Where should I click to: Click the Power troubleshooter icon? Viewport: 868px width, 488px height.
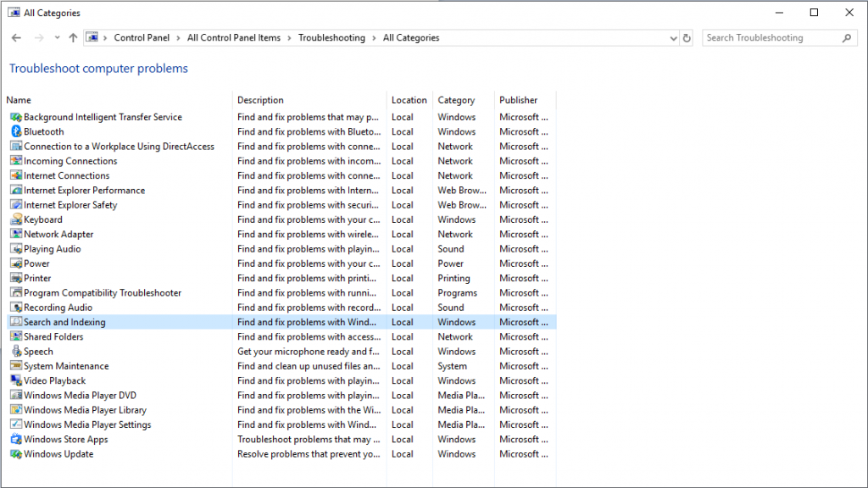tap(16, 263)
